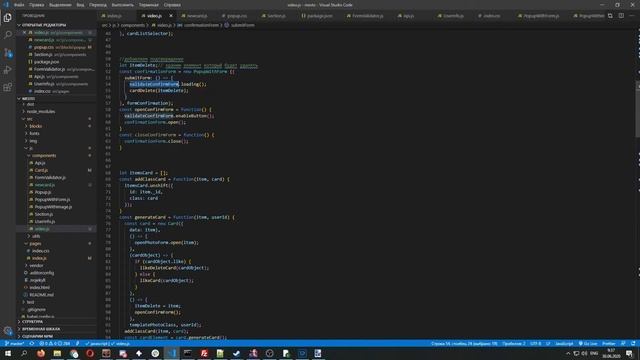Screen dimensions: 640x360
Task: Click the Split Editor icon
Action: (621, 16)
